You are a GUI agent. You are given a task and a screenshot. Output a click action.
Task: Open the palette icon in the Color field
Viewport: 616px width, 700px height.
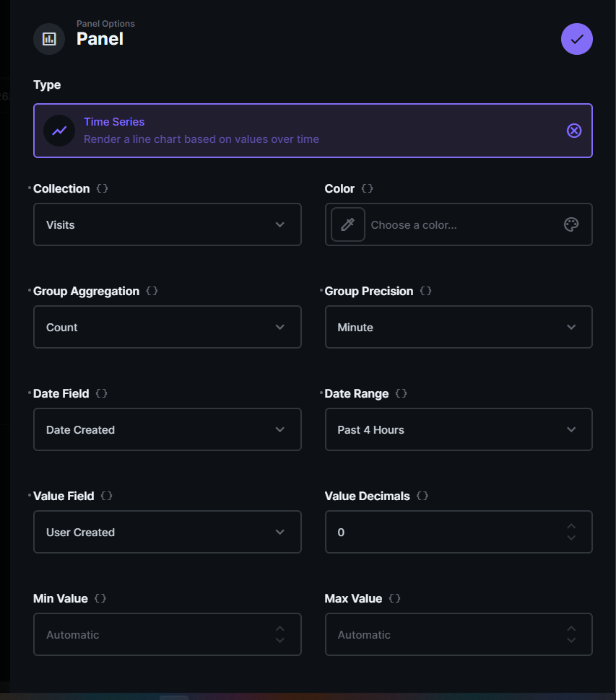[571, 224]
